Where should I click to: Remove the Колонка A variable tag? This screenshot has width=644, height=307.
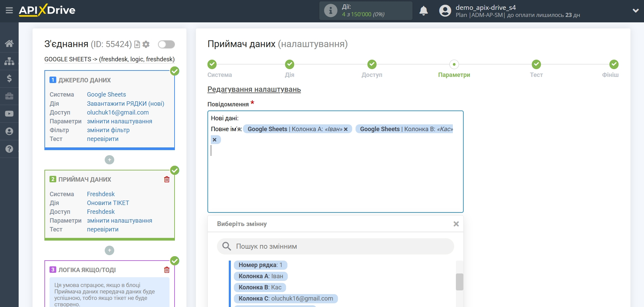[346, 129]
